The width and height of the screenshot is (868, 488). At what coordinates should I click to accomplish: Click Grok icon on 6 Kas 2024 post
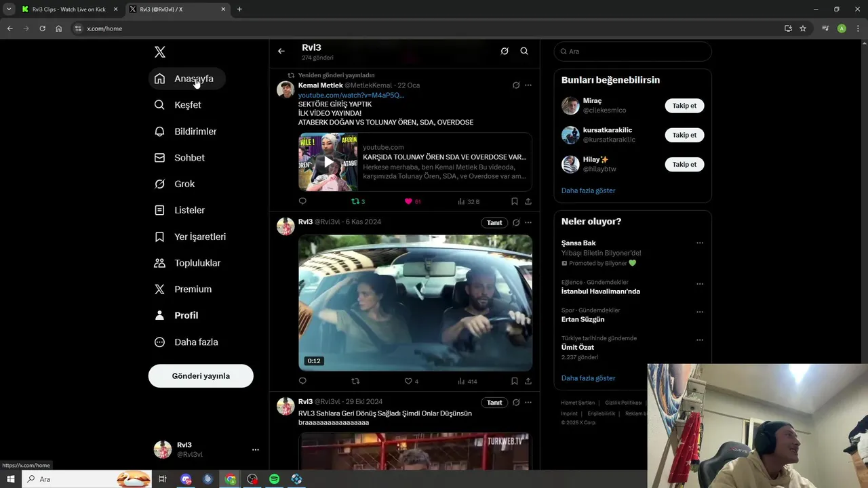(x=516, y=222)
